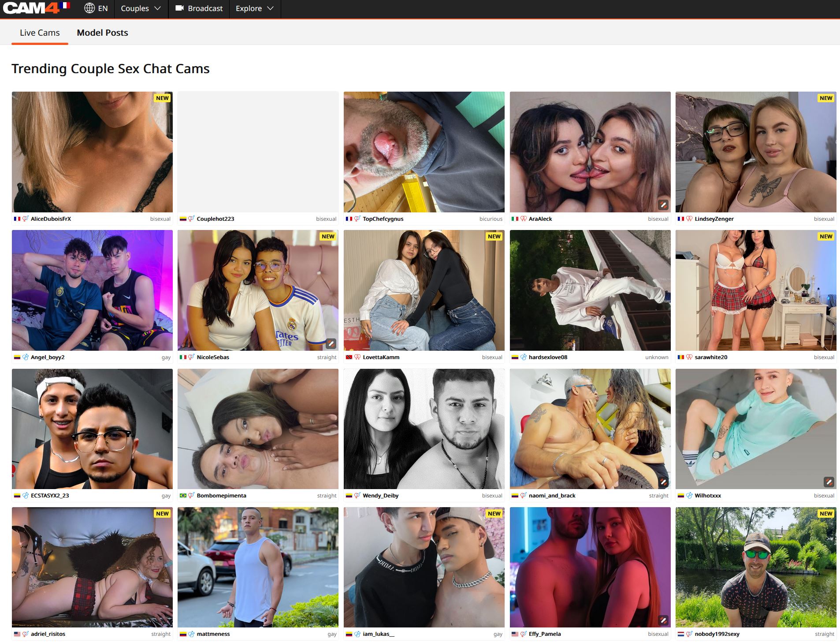Open the NicoleSebas cam thumbnail

(x=258, y=290)
